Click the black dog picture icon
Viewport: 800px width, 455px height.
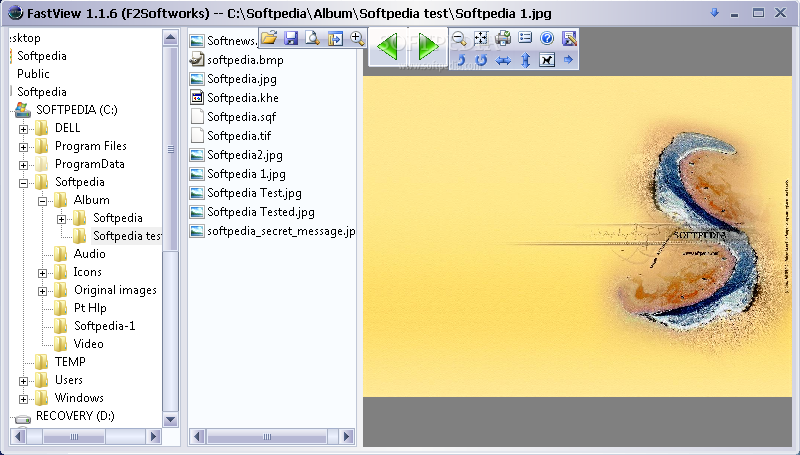click(x=546, y=60)
